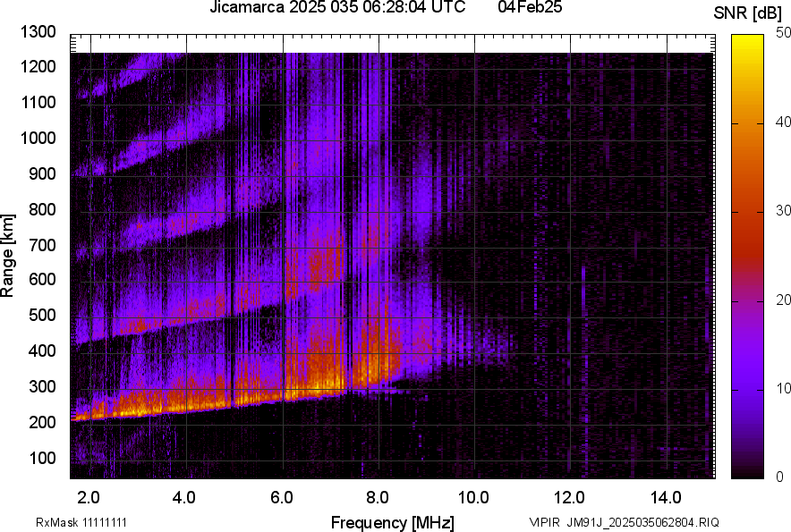Click the range tick label '1300'

click(38, 32)
